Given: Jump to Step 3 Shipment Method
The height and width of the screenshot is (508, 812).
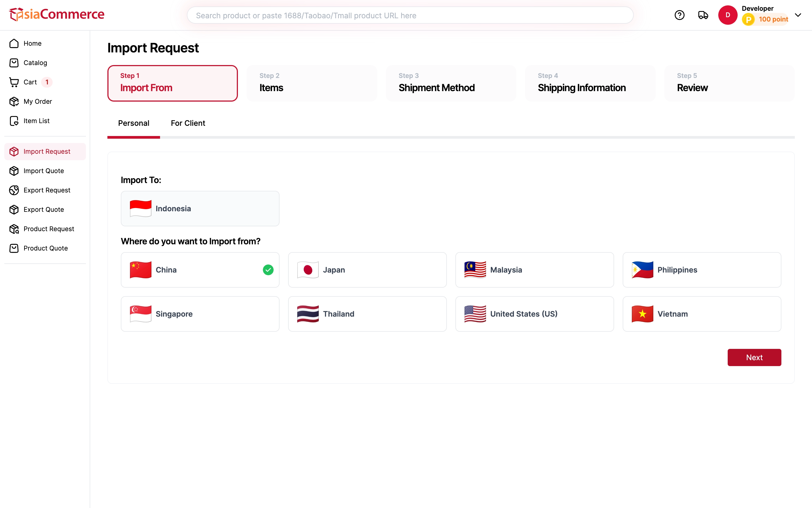Looking at the screenshot, I should click(451, 83).
